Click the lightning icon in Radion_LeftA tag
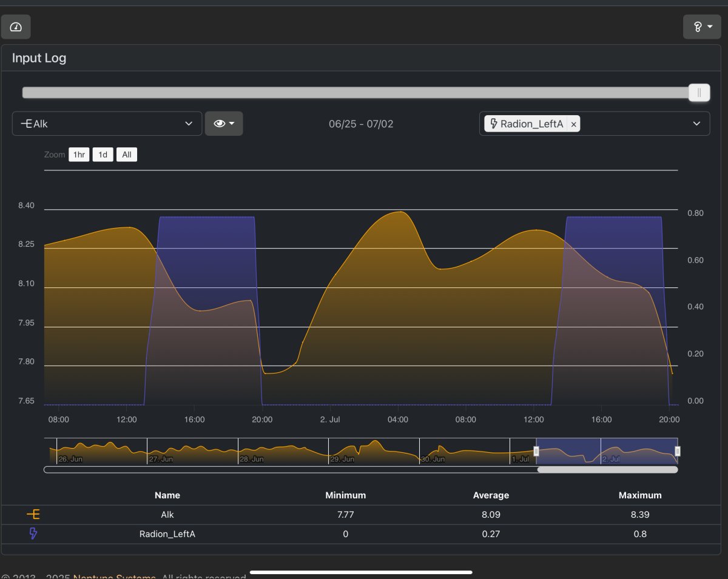Screen dimensions: 728x579 (x=494, y=124)
